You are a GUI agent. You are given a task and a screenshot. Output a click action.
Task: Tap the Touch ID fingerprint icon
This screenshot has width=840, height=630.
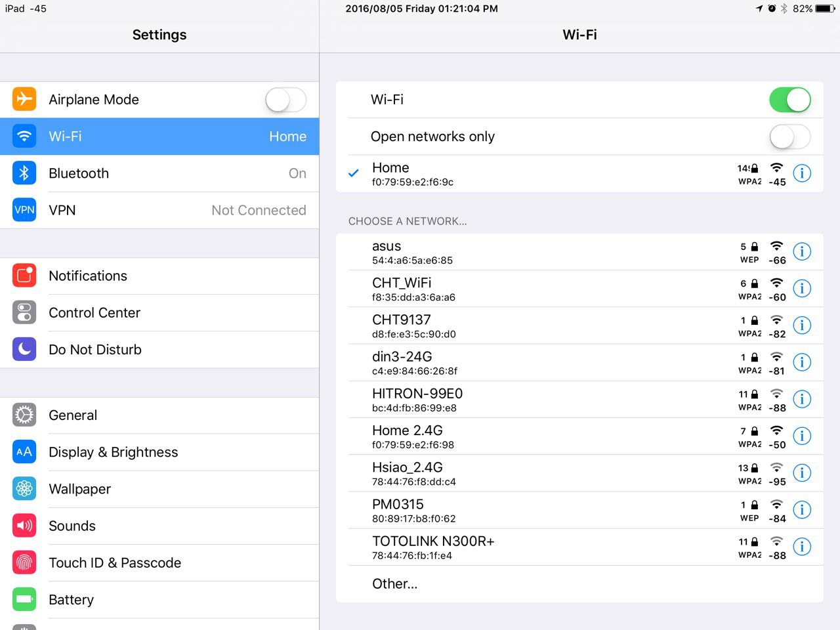[24, 562]
